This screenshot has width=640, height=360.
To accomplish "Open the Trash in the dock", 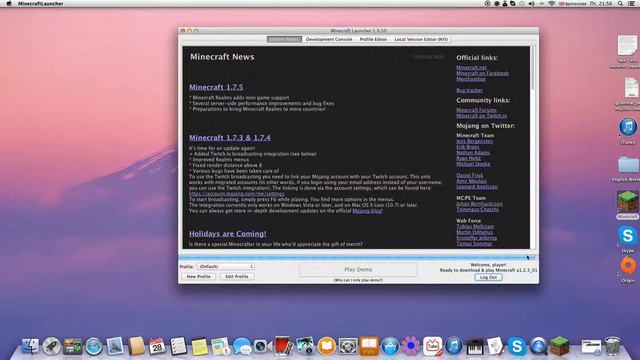I will click(x=612, y=346).
